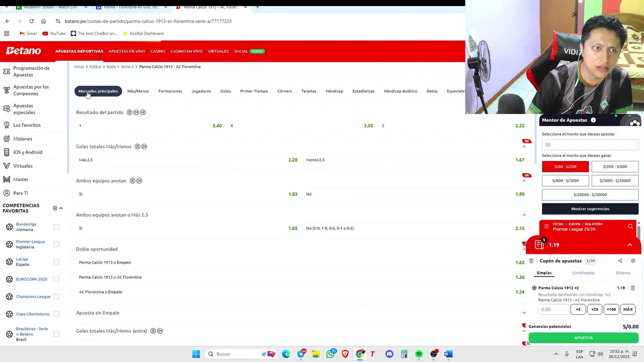Remove the Parma Calcio 1913 +2 selection

click(x=633, y=288)
